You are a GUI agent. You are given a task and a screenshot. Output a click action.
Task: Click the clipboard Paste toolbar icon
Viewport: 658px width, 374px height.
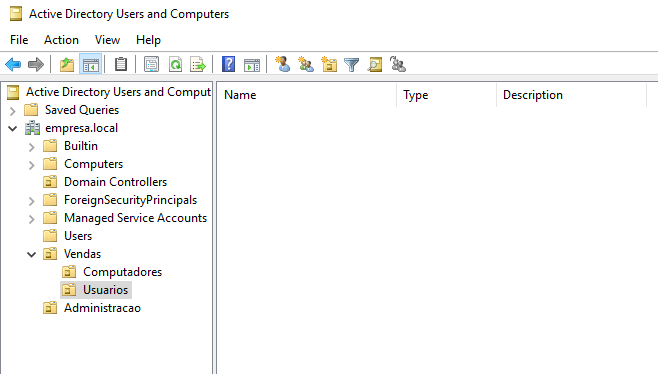[x=121, y=65]
